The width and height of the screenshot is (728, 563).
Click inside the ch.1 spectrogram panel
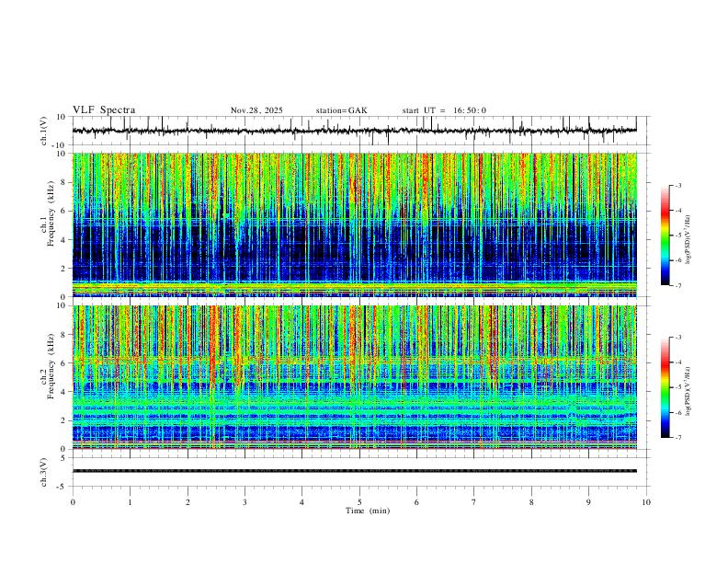[355, 224]
